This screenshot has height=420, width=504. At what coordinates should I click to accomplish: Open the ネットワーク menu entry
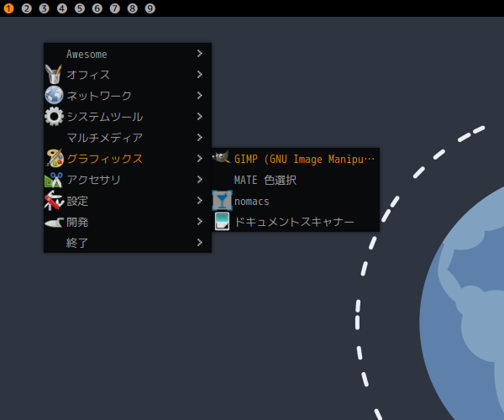click(128, 96)
